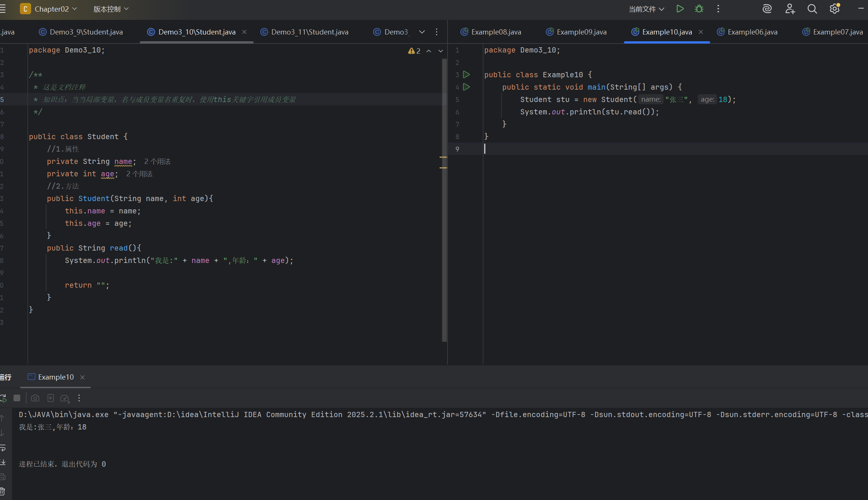Screen dimensions: 868x500
Task: Switch to Example08.java tab
Action: coord(491,32)
